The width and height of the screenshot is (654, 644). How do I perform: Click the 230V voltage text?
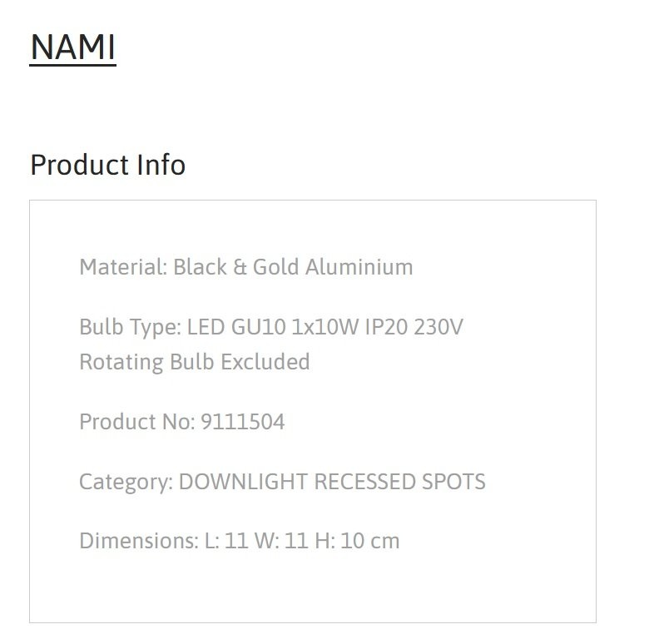(x=438, y=327)
